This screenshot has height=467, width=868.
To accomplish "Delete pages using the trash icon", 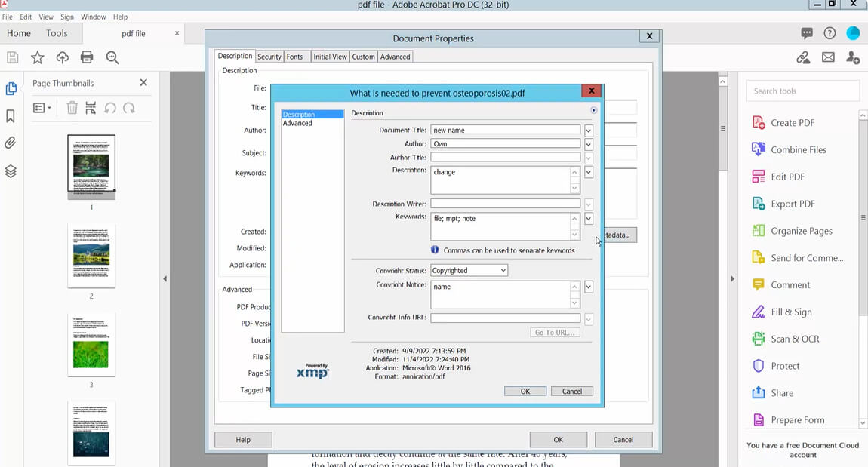I will point(72,108).
